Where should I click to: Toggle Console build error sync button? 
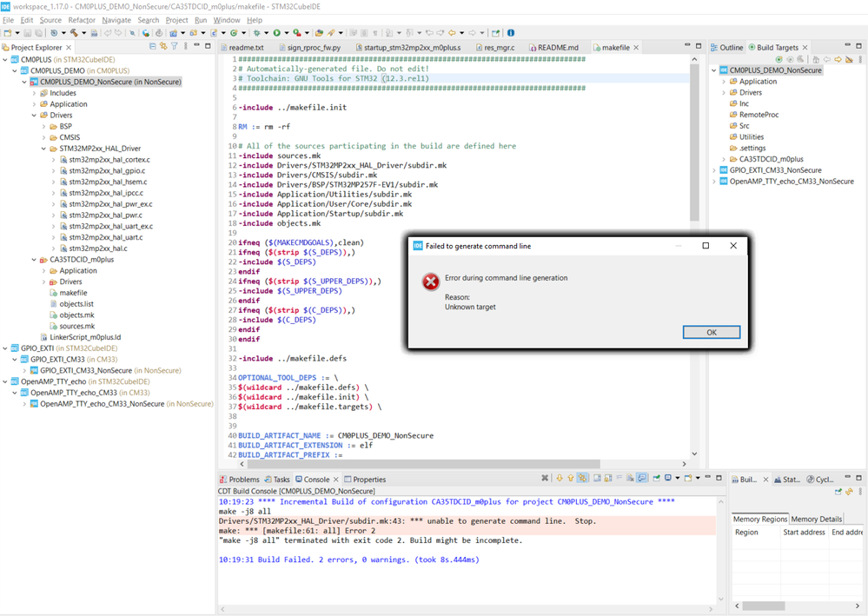pos(583,478)
